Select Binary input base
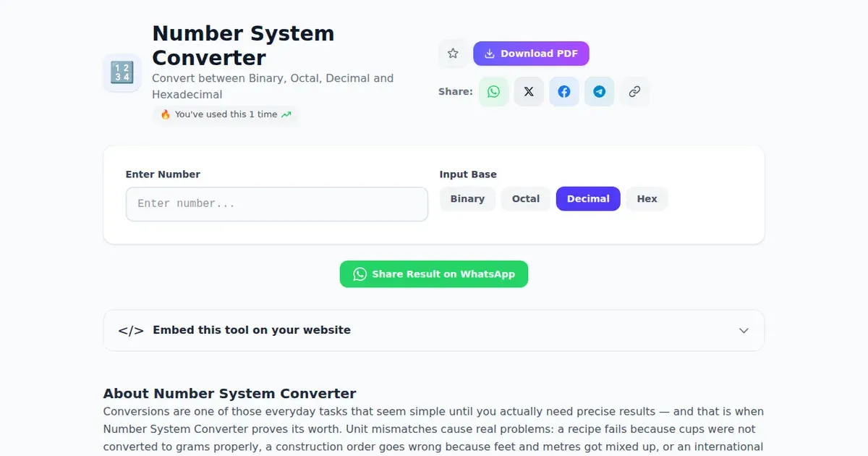The image size is (868, 456). pyautogui.click(x=467, y=199)
